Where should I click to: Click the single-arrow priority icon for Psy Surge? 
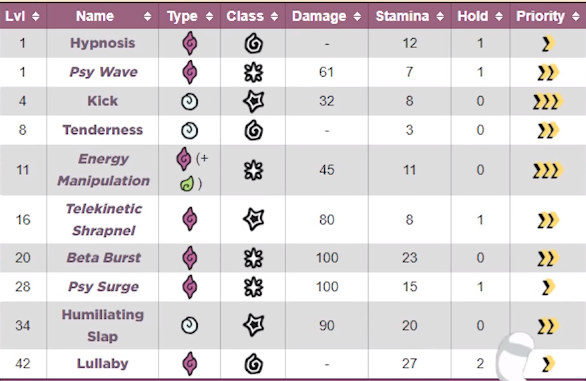coord(548,287)
